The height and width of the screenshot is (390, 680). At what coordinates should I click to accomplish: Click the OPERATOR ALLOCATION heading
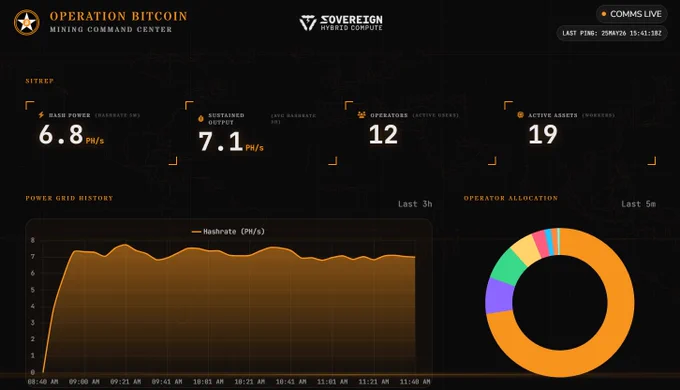click(x=511, y=198)
